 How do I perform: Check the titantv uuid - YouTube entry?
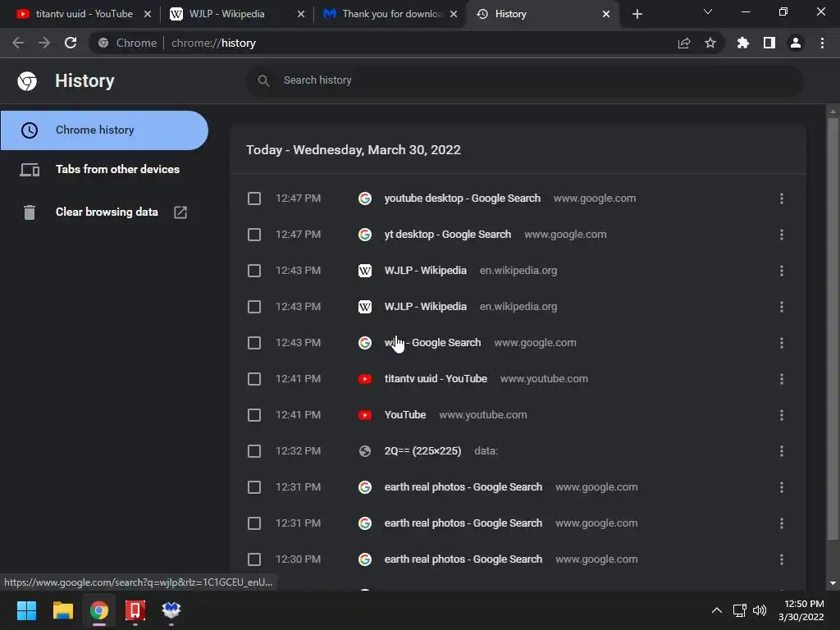[254, 379]
